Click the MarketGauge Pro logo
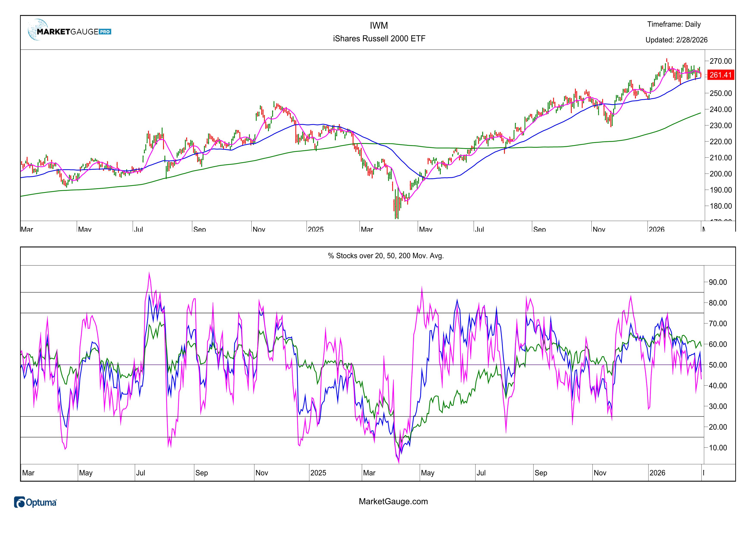 click(69, 31)
